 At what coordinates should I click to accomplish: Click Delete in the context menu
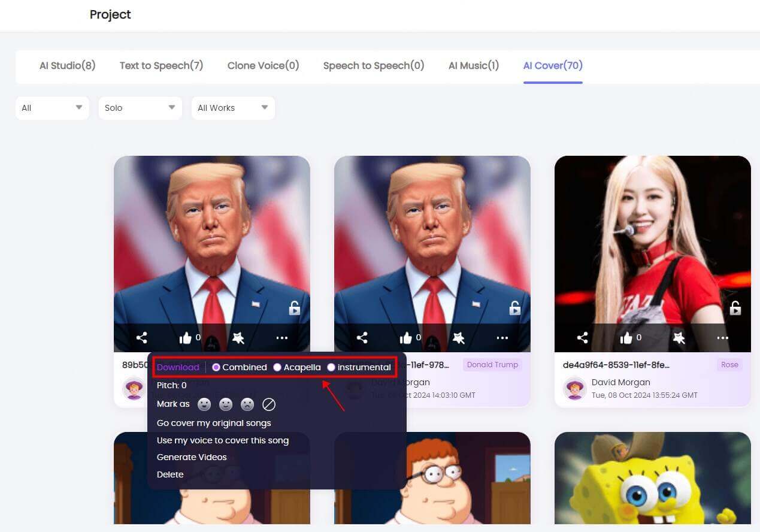170,474
